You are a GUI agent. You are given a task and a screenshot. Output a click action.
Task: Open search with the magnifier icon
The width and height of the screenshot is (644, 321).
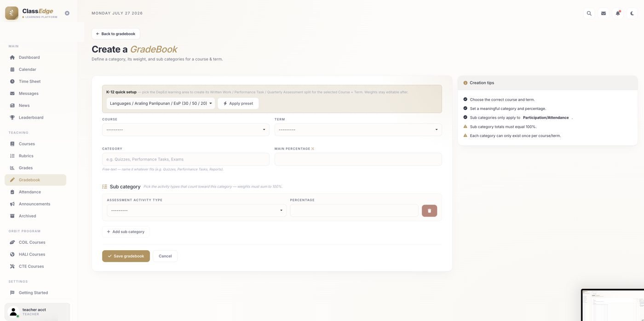[x=589, y=13]
